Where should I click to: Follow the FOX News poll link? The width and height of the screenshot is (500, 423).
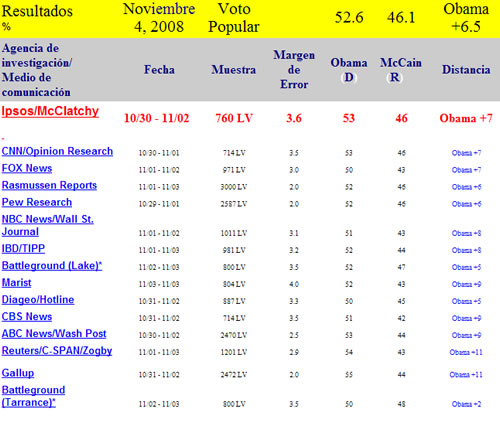point(27,168)
